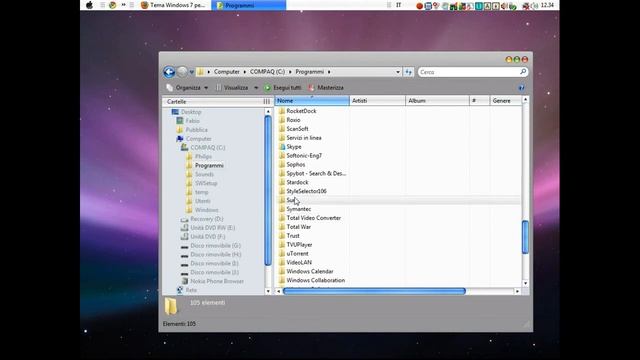
Task: Click the 'Windows Calendar' folder name
Action: point(310,271)
